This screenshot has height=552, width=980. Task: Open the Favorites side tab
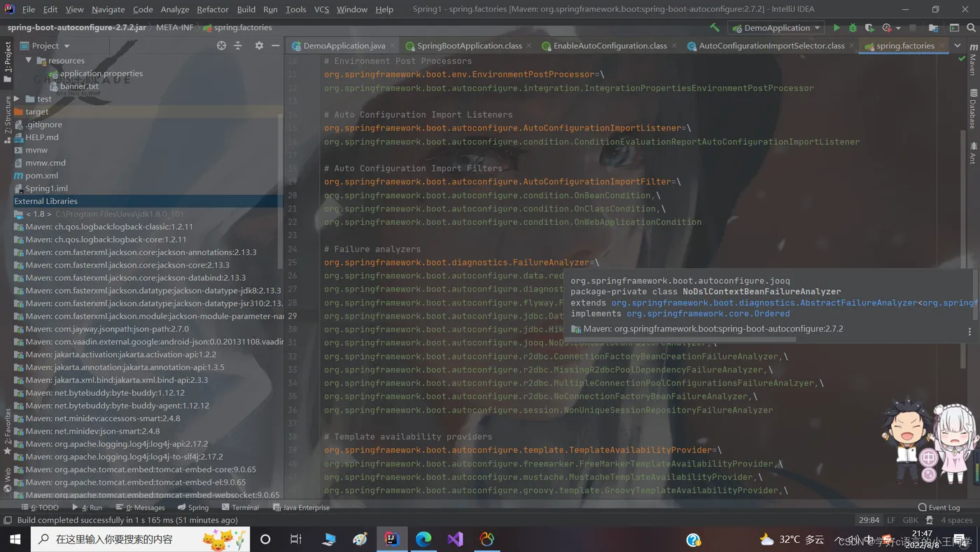8,432
